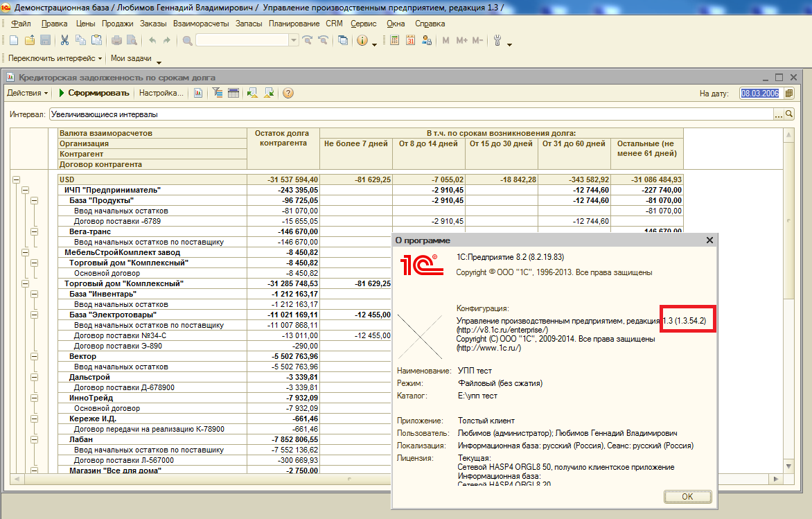
Task: Collapse the ИЧП "Предприниматель" group
Action: tap(26, 190)
